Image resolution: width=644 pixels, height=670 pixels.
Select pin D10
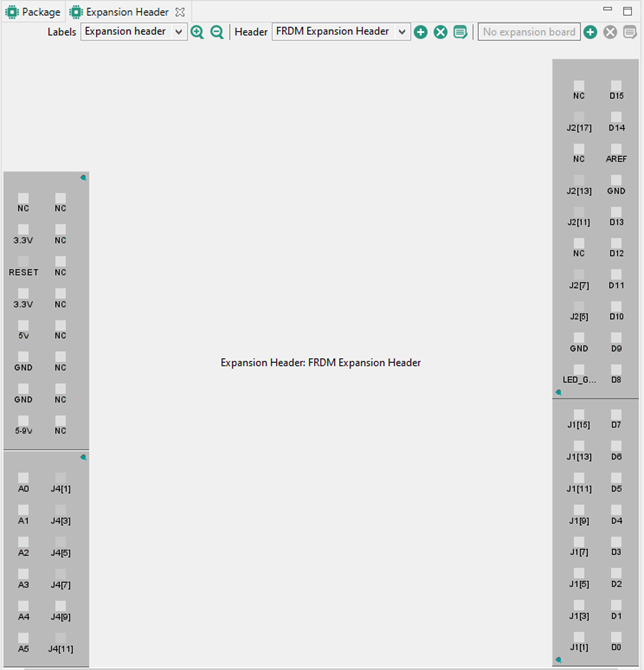tap(616, 306)
